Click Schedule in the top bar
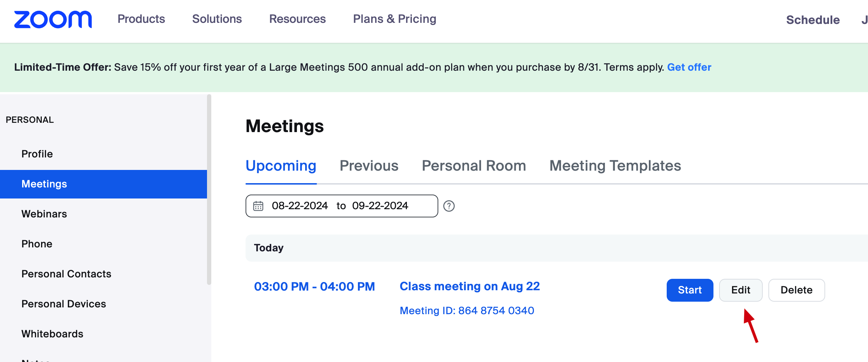868x362 pixels. (x=813, y=20)
